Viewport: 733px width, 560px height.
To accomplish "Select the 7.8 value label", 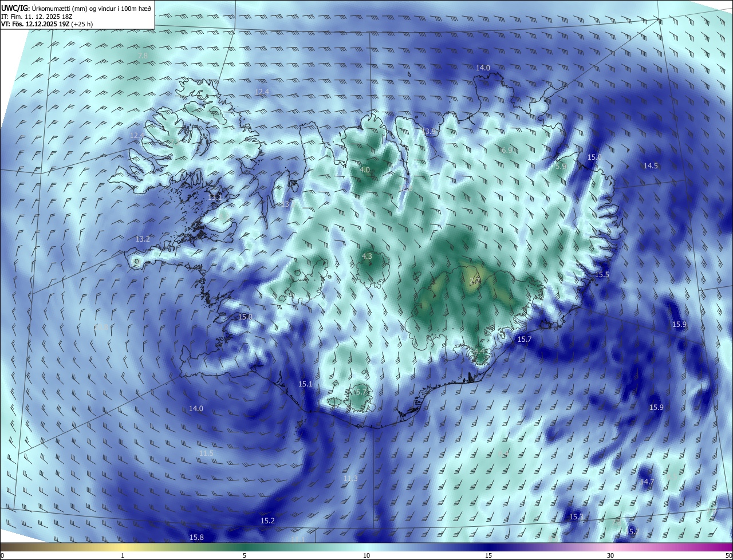I will click(143, 56).
